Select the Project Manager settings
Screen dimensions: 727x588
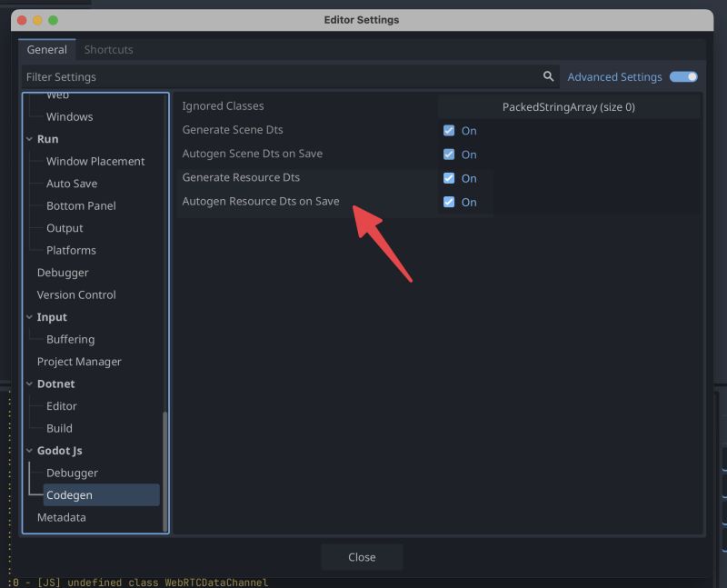coord(81,361)
